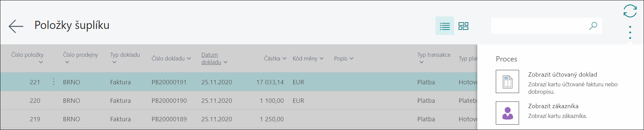Open row 221 three-dot context menu
Image resolution: width=644 pixels, height=130 pixels.
pos(54,82)
